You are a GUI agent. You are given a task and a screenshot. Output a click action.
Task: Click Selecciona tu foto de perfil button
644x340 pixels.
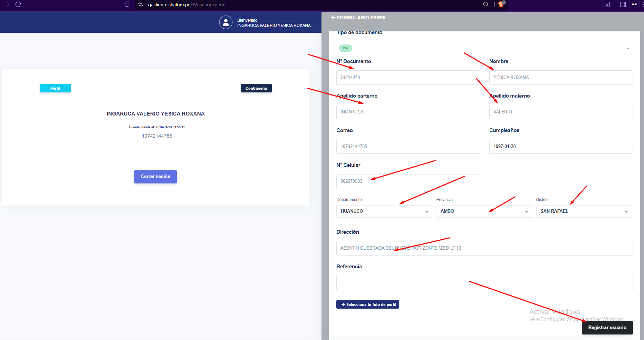click(x=368, y=304)
